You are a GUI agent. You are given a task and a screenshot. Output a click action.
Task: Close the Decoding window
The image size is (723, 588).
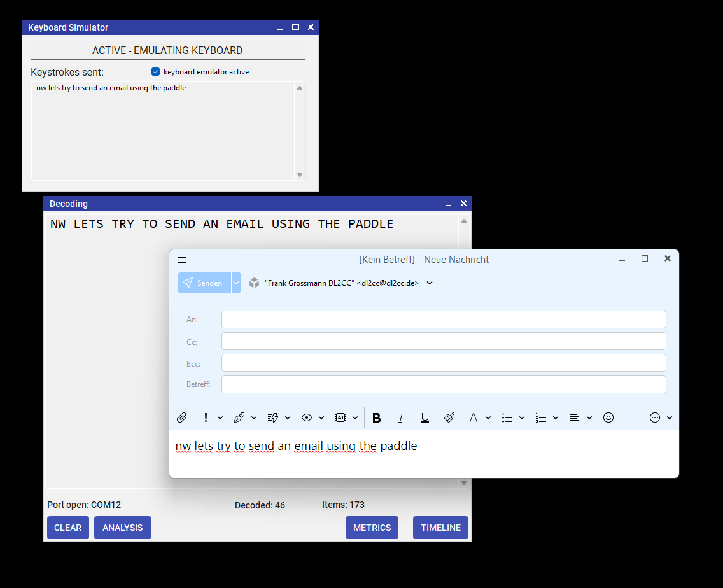tap(463, 204)
